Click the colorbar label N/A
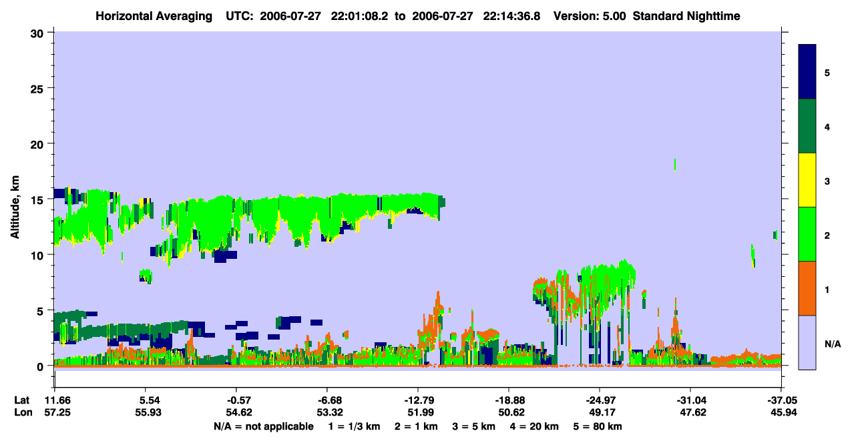The width and height of the screenshot is (868, 445). pyautogui.click(x=833, y=344)
